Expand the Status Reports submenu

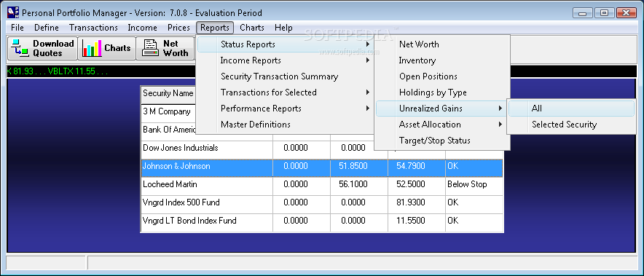click(285, 44)
